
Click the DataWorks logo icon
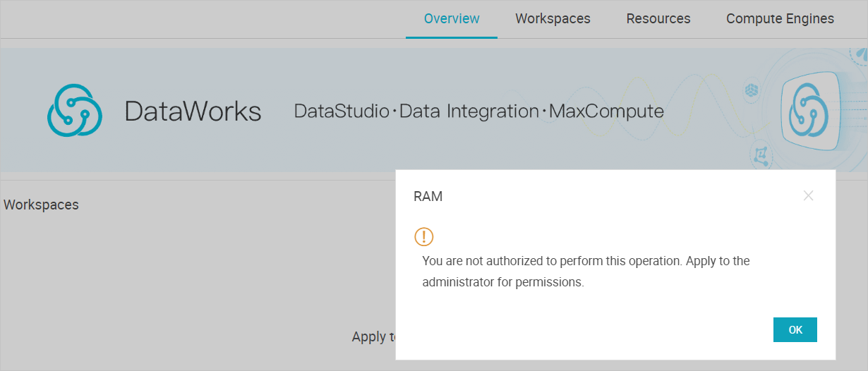tap(75, 111)
